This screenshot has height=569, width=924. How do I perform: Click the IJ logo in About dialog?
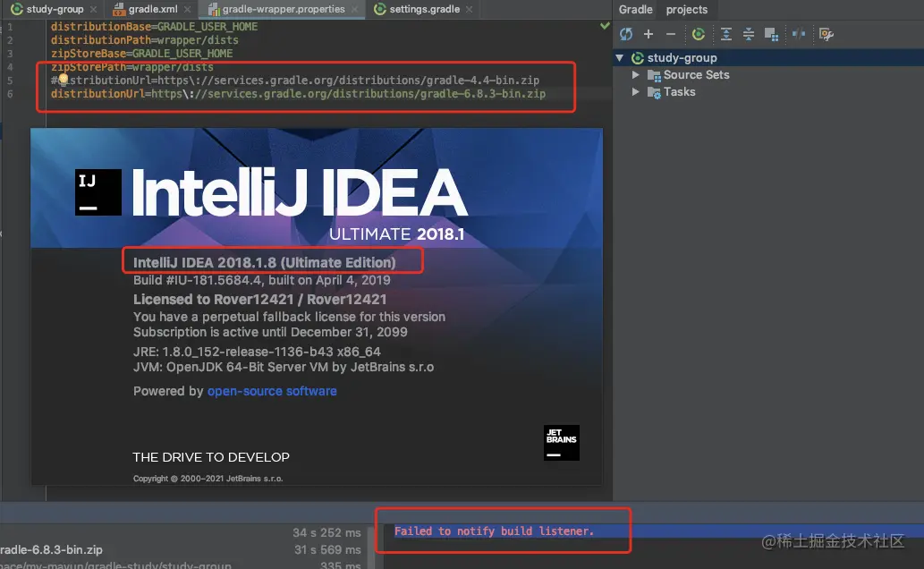point(98,192)
